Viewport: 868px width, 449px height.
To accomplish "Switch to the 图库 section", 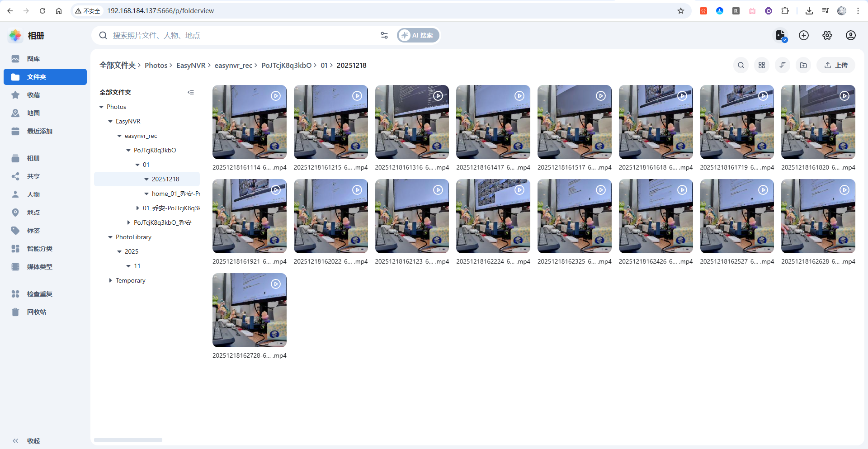I will (33, 59).
